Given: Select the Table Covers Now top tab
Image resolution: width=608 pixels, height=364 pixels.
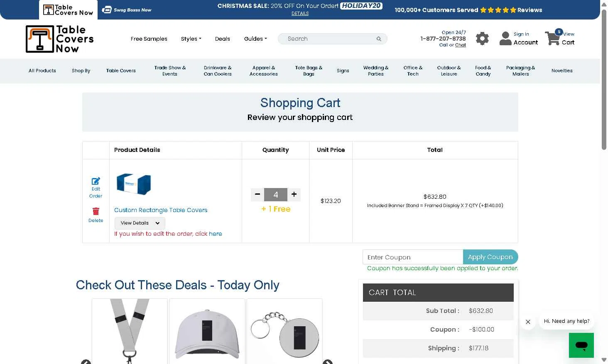Looking at the screenshot, I should (x=69, y=10).
